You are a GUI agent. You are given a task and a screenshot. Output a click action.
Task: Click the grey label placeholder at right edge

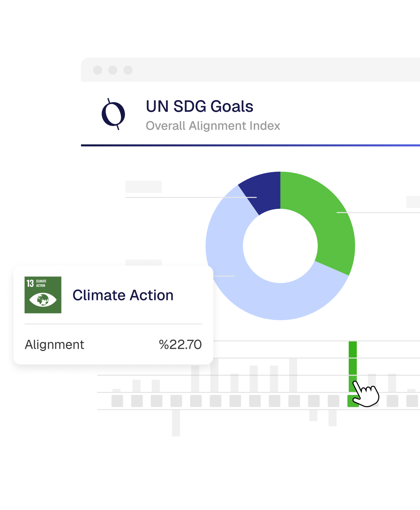413,202
